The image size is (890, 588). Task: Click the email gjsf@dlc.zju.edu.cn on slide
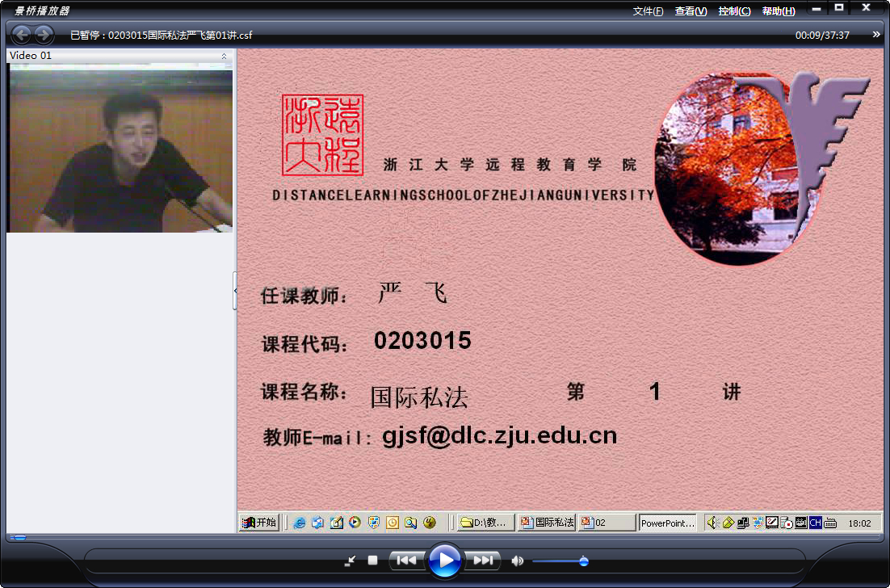499,436
